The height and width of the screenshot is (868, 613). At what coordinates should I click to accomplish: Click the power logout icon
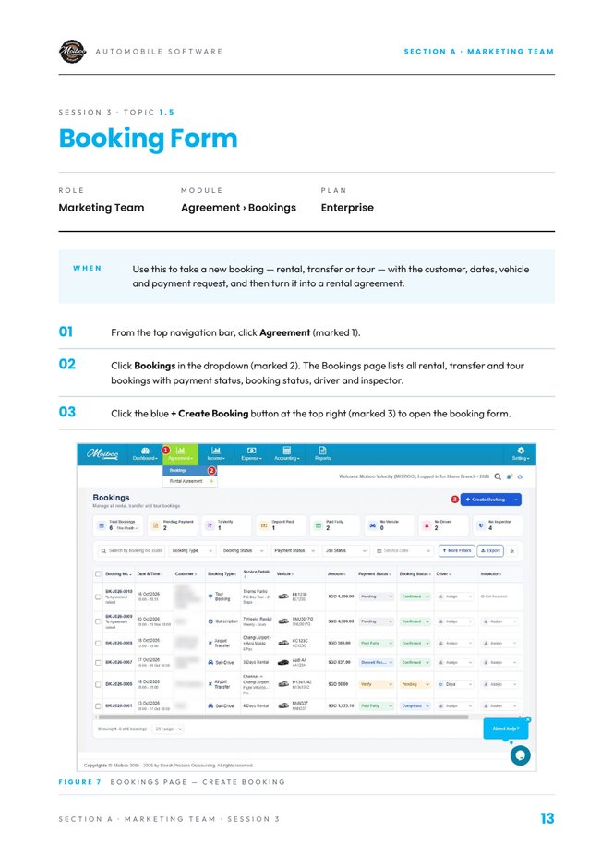[x=520, y=476]
